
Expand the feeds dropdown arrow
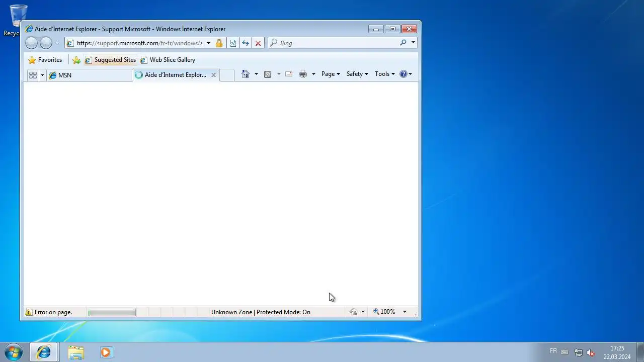(279, 74)
